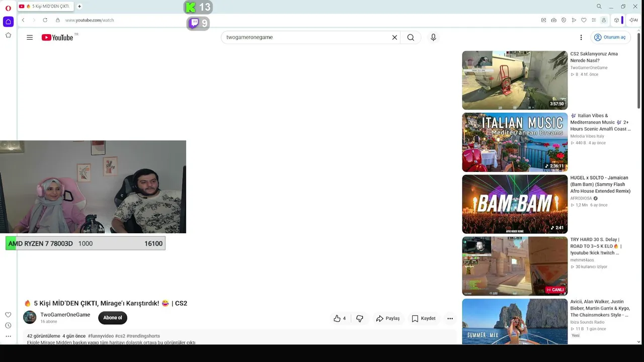
Task: Open more actions menu beside Kaydet
Action: (x=450, y=318)
